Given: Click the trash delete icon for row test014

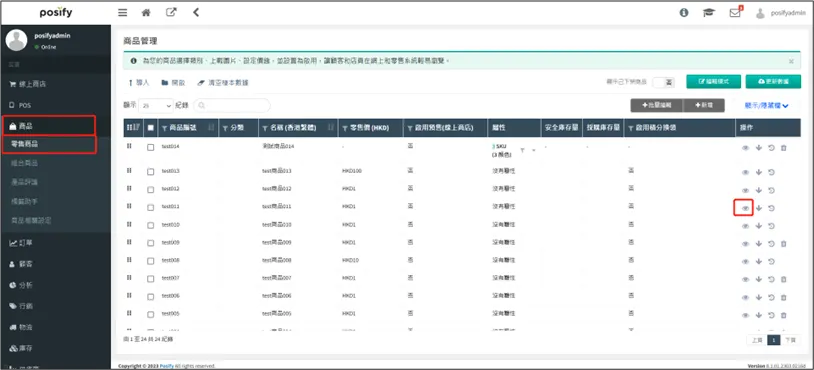Looking at the screenshot, I should point(784,148).
